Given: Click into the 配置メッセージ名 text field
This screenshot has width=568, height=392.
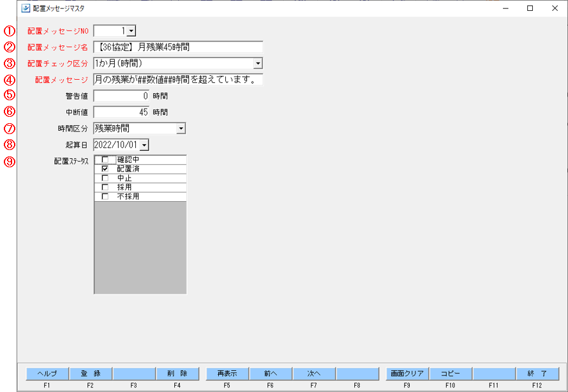Looking at the screenshot, I should 178,47.
